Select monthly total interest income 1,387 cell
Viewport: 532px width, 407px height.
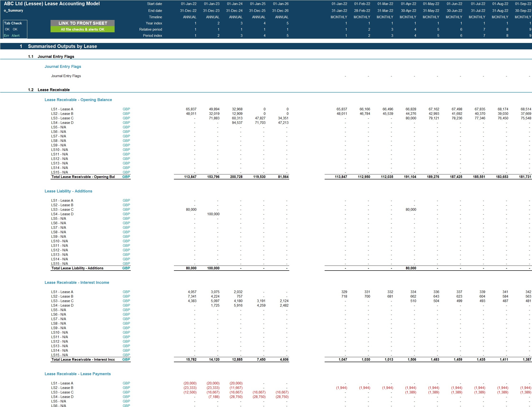[527, 359]
